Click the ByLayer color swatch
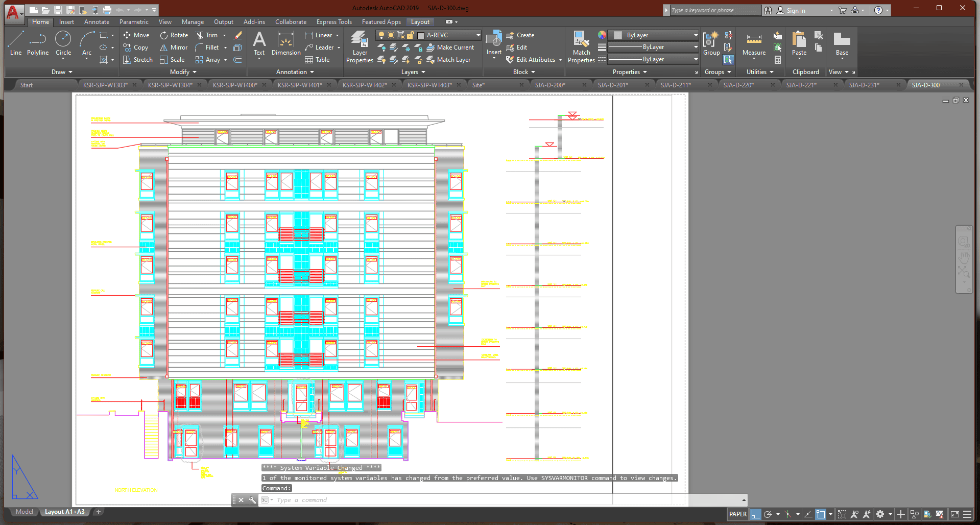The width and height of the screenshot is (980, 525). [x=618, y=35]
